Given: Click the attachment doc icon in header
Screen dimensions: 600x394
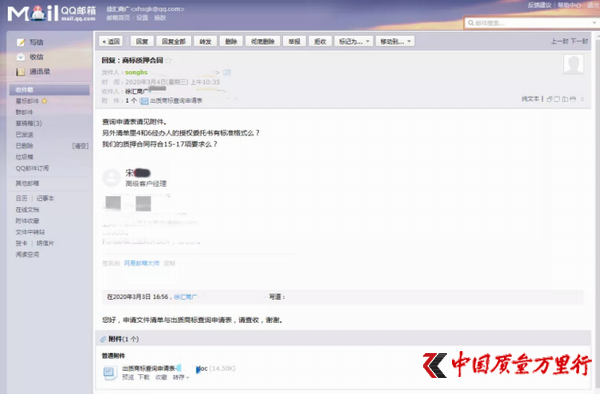Looking at the screenshot, I should [144, 101].
